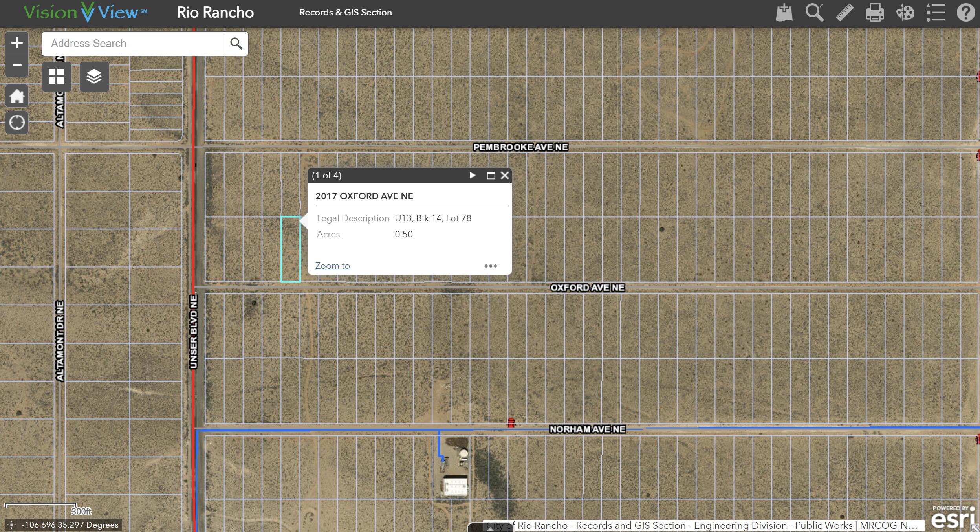Click the My Location target button
This screenshot has width=980, height=532.
(17, 123)
